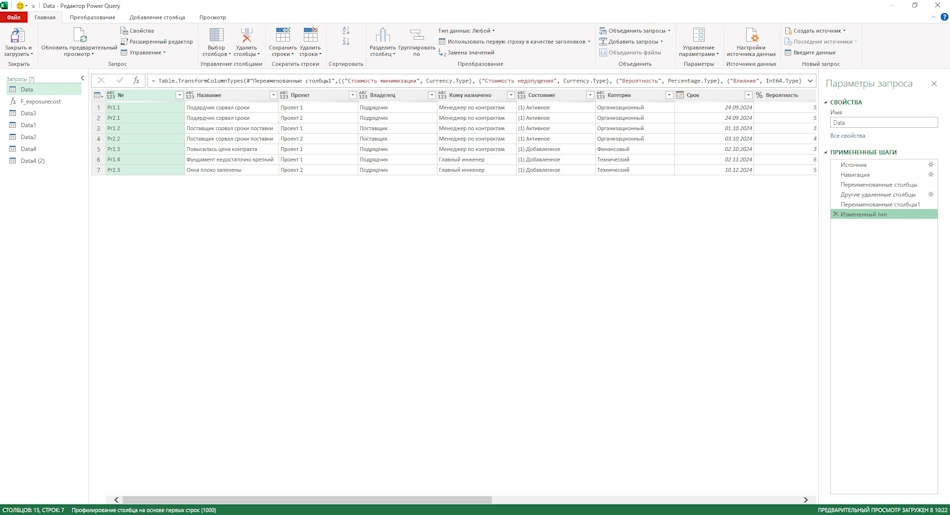Open the Проект column filter dropdown

(353, 95)
